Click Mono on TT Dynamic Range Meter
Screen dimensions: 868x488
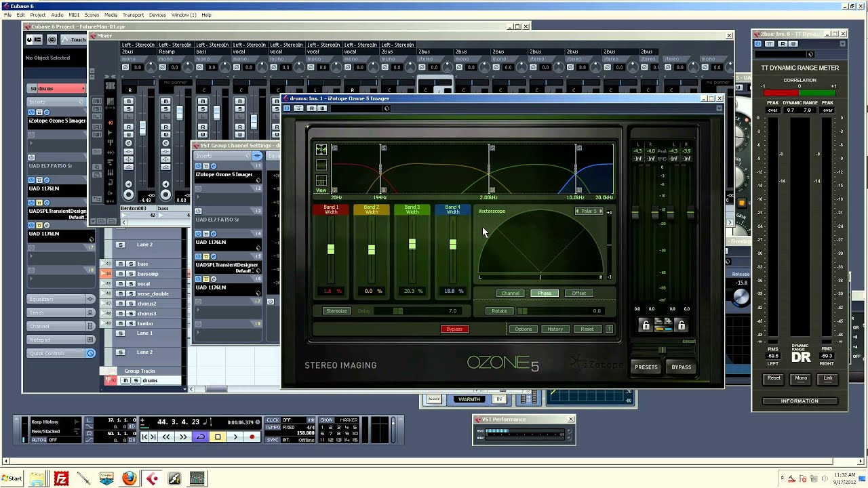point(801,378)
